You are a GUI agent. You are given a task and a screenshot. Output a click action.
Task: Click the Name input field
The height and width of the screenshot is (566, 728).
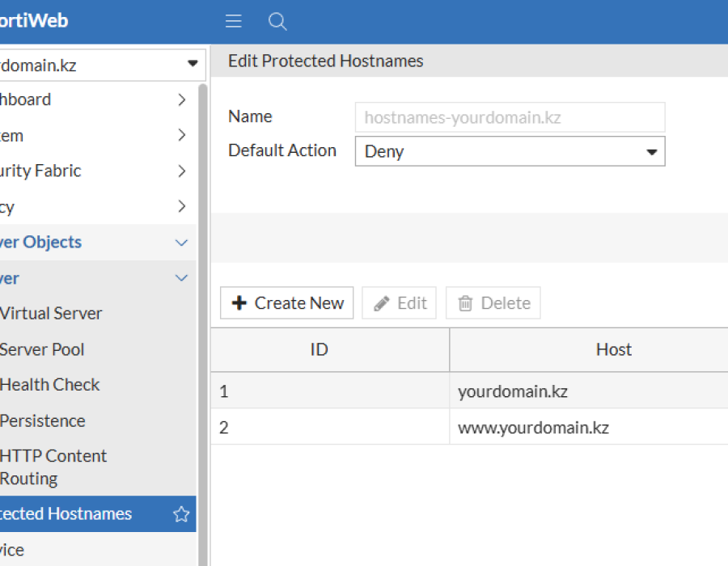click(510, 117)
